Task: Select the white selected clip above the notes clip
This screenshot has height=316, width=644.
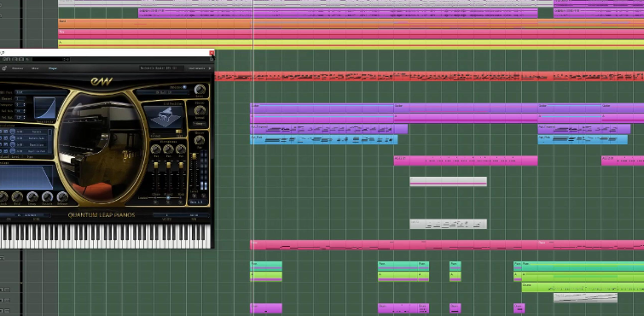Action: [448, 181]
